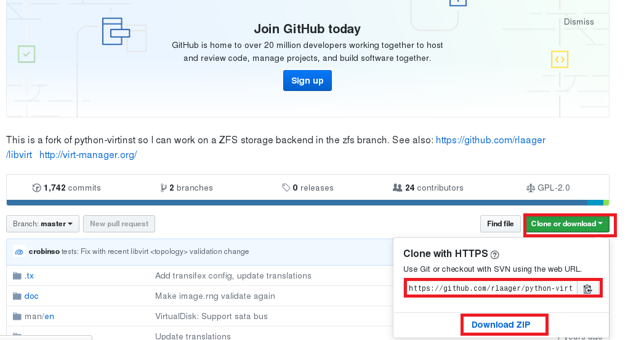Image resolution: width=644 pixels, height=340 pixels.
Task: Toggle the Clone or download dropdown
Action: pos(567,224)
